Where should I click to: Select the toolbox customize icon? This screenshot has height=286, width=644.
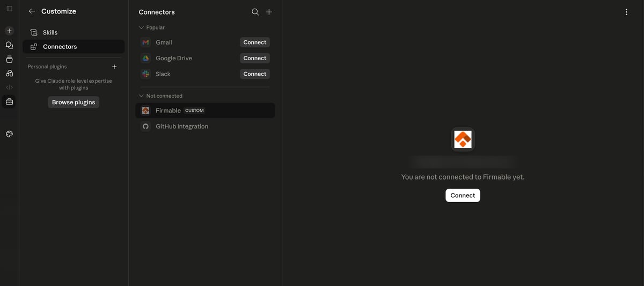[9, 101]
